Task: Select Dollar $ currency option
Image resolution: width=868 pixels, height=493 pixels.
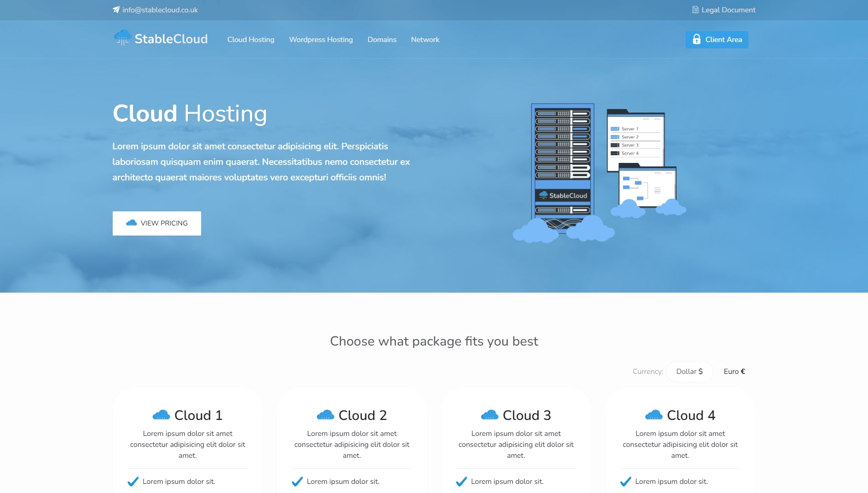Action: pyautogui.click(x=689, y=372)
